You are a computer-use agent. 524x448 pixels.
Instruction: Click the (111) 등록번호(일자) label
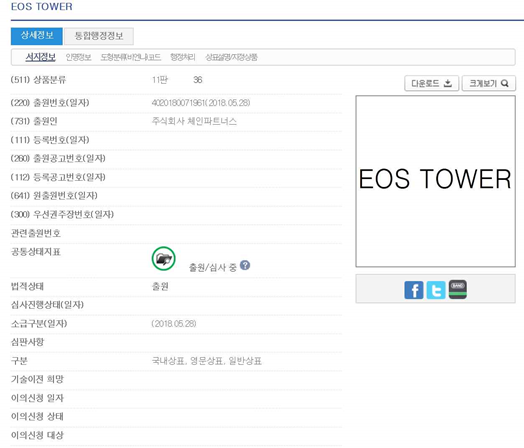point(50,140)
